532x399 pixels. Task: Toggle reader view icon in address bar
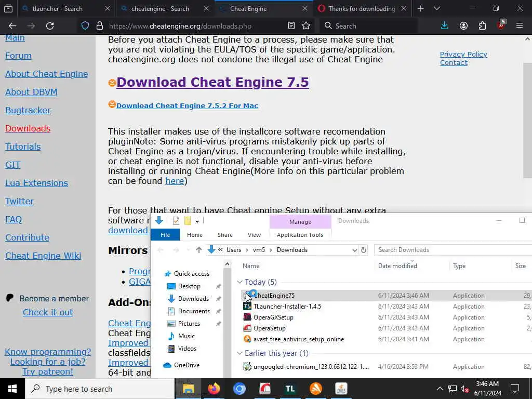click(x=291, y=26)
